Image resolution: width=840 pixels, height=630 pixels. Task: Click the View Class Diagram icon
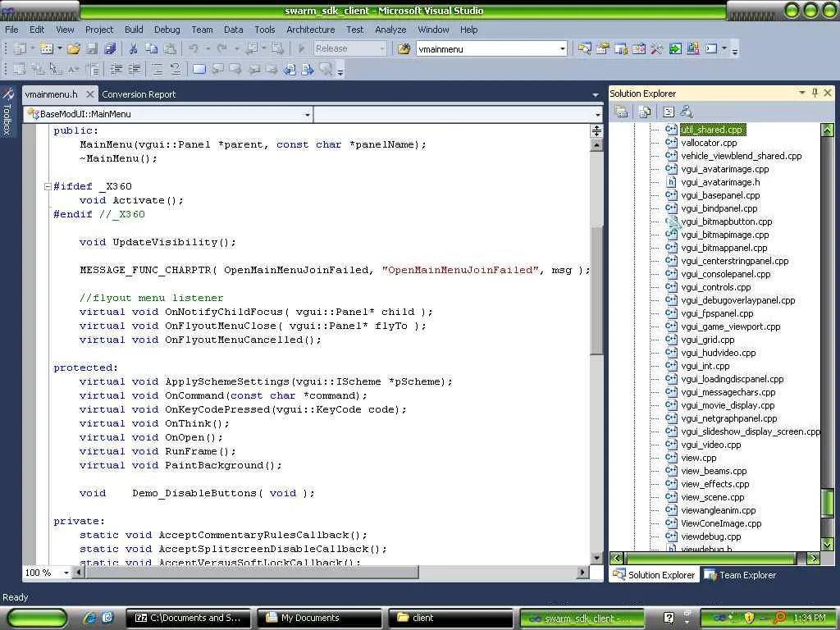(687, 112)
